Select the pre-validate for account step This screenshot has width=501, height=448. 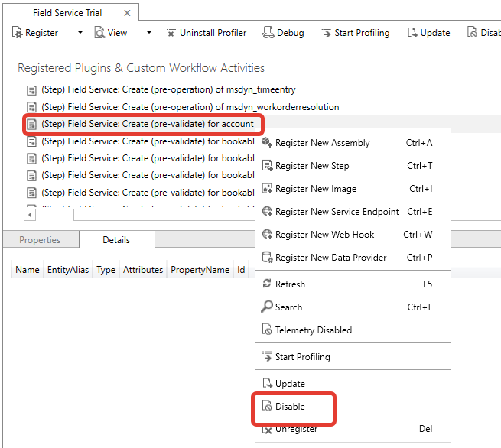pos(141,124)
